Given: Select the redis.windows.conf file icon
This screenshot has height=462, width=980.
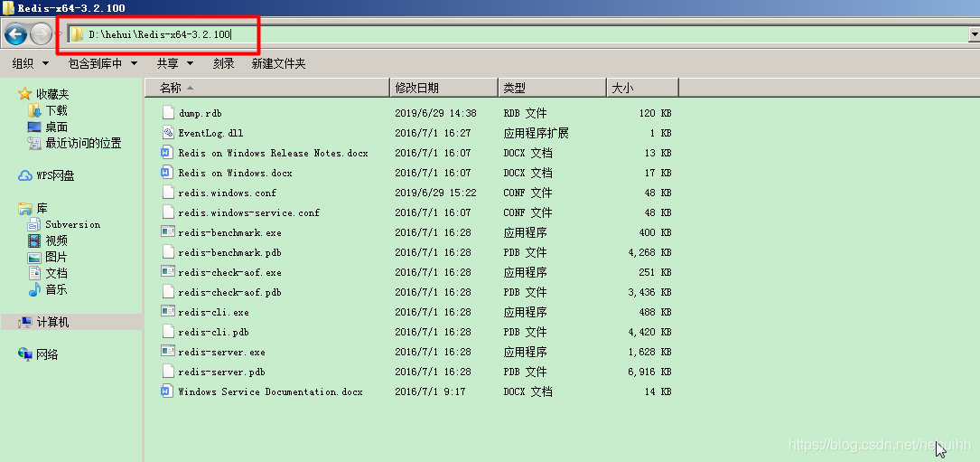Looking at the screenshot, I should pyautogui.click(x=167, y=193).
